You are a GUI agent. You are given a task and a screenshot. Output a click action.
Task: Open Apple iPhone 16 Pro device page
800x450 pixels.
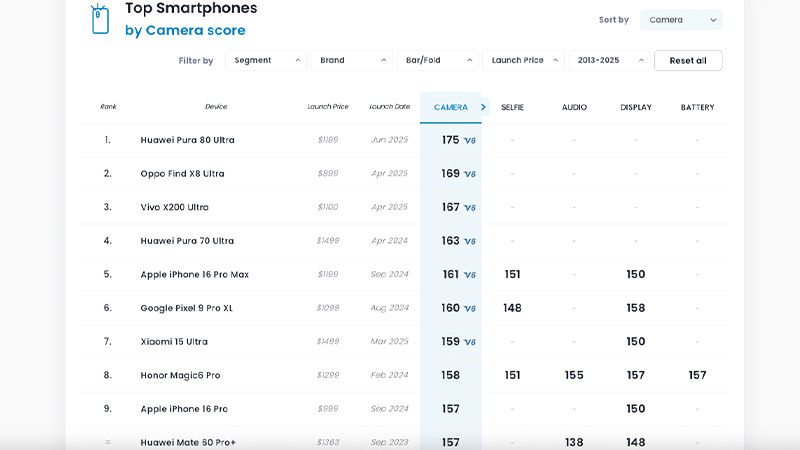click(x=184, y=409)
